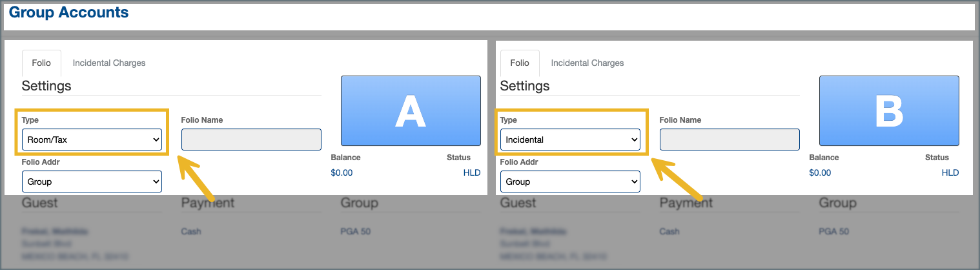Switch to Incidental Charges tab in folio B
The width and height of the screenshot is (980, 270).
[x=587, y=63]
